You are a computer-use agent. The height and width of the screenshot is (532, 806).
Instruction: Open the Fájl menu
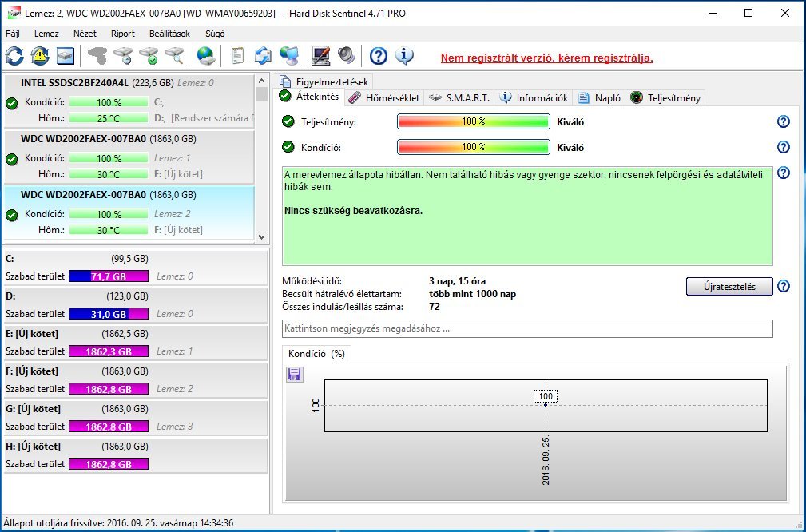pyautogui.click(x=13, y=34)
